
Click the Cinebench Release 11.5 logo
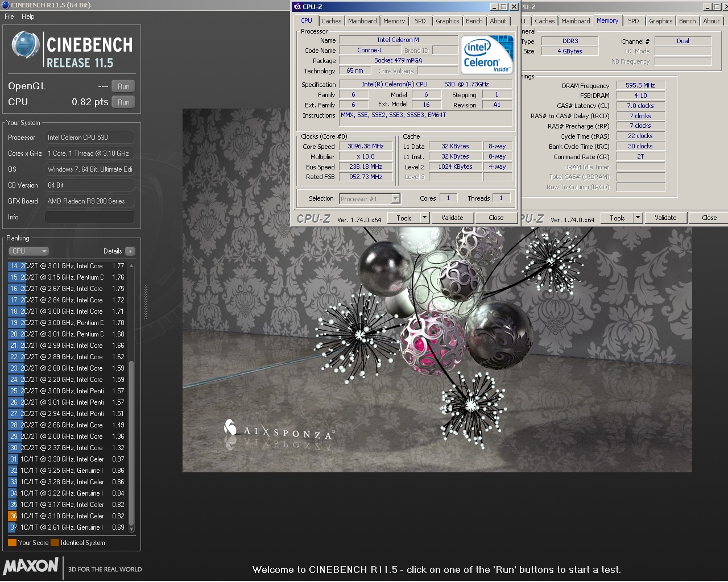(72, 50)
